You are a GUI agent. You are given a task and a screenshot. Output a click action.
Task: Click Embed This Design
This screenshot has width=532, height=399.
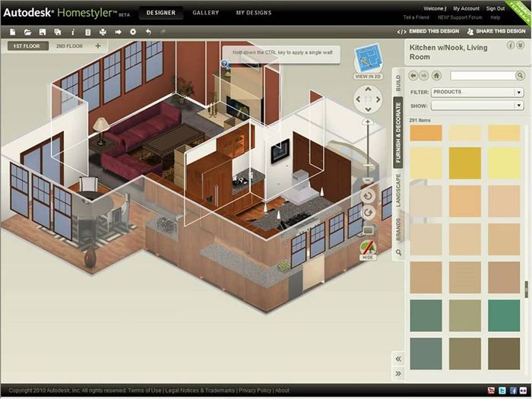pos(428,31)
